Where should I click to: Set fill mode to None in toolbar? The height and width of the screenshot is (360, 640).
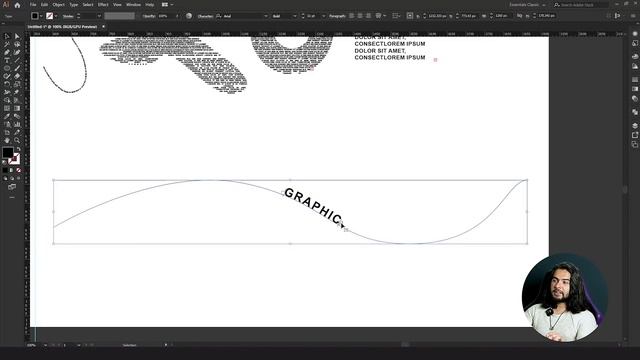pos(18,170)
